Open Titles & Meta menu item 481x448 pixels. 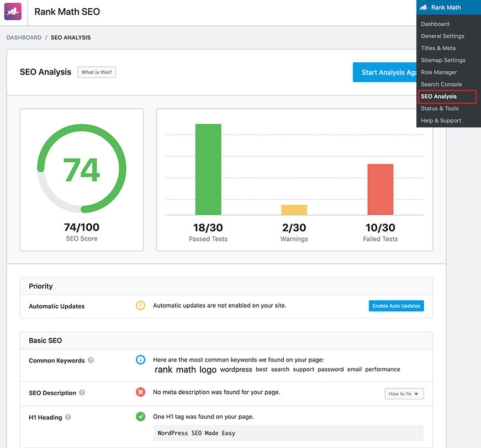pos(438,48)
